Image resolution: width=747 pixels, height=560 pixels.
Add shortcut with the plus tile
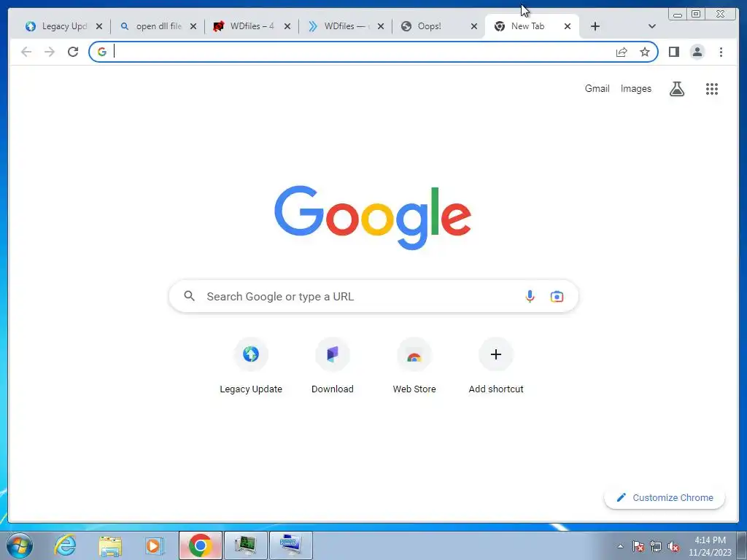pyautogui.click(x=496, y=366)
